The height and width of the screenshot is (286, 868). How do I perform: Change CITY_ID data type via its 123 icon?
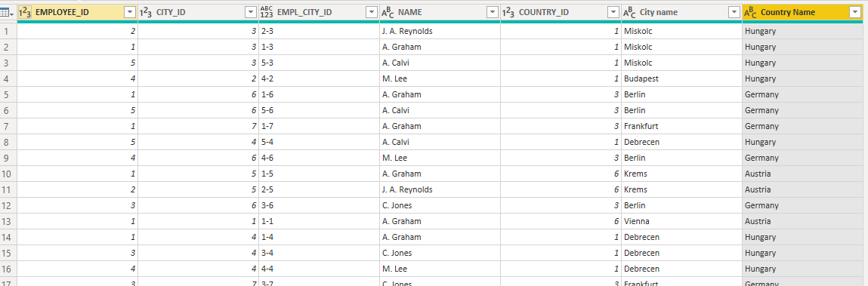(x=146, y=11)
